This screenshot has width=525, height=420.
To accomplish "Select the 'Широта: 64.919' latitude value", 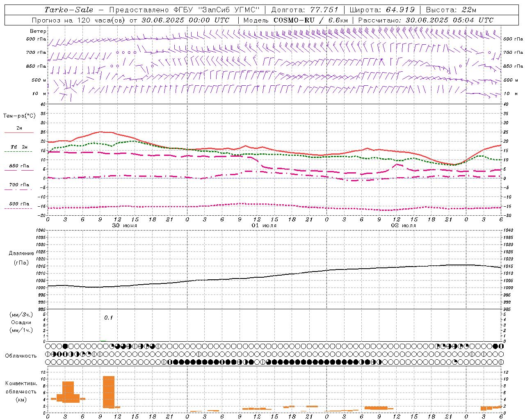I will [x=382, y=10].
